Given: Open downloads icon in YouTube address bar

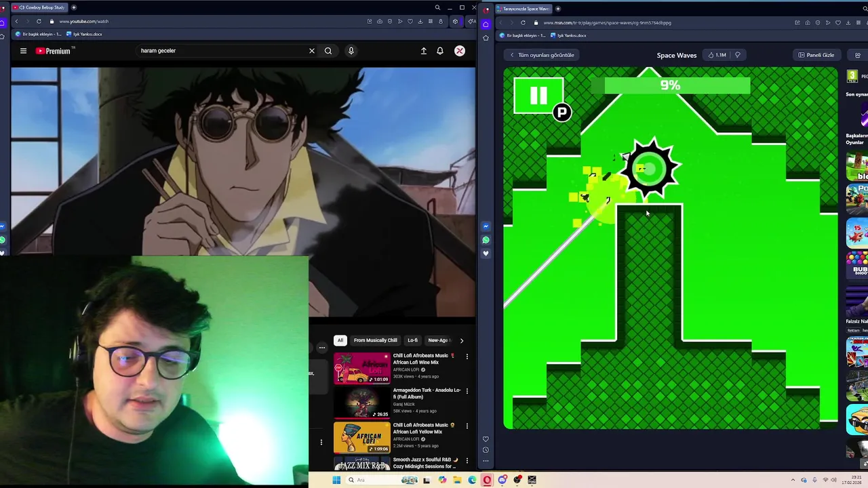Looking at the screenshot, I should [420, 21].
